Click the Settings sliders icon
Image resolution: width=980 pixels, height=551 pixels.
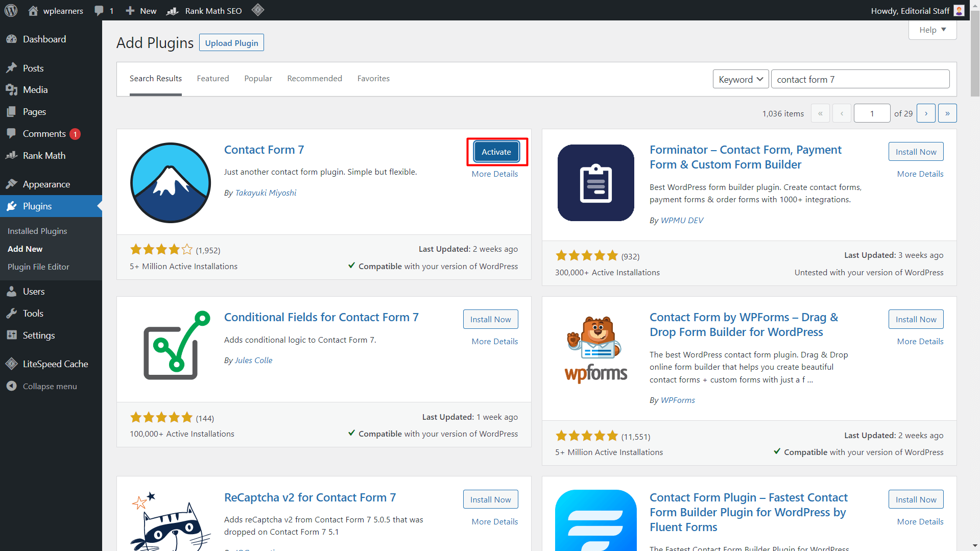[x=12, y=336]
